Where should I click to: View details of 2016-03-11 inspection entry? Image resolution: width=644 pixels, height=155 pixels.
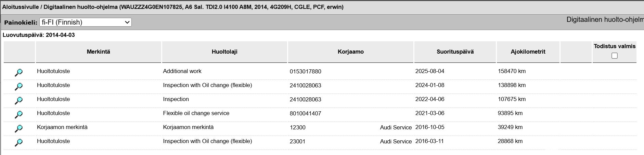[18, 143]
